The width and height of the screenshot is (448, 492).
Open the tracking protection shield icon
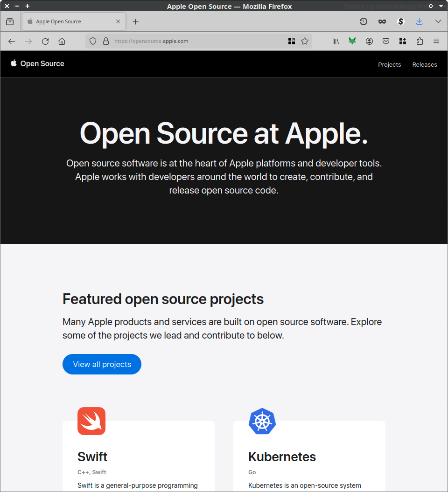click(93, 41)
